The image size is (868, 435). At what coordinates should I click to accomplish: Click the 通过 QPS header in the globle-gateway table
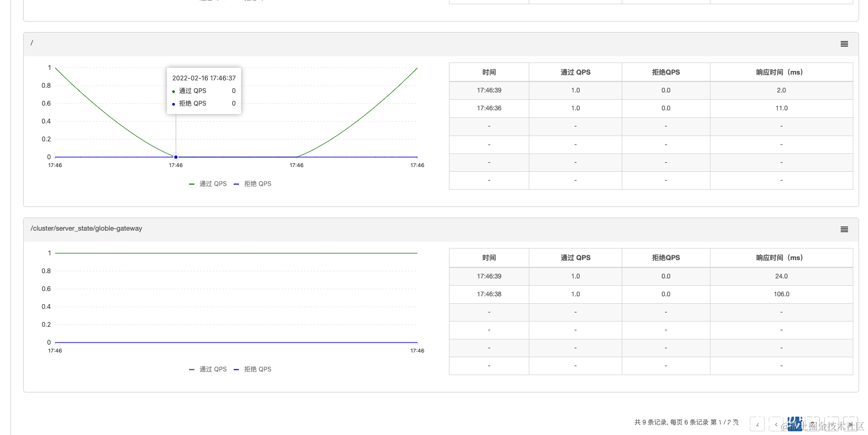576,258
